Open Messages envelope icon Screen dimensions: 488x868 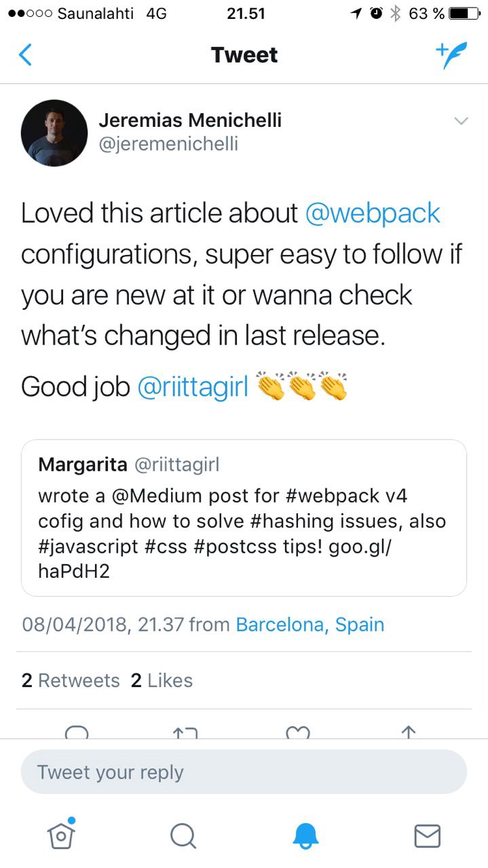coord(427,835)
